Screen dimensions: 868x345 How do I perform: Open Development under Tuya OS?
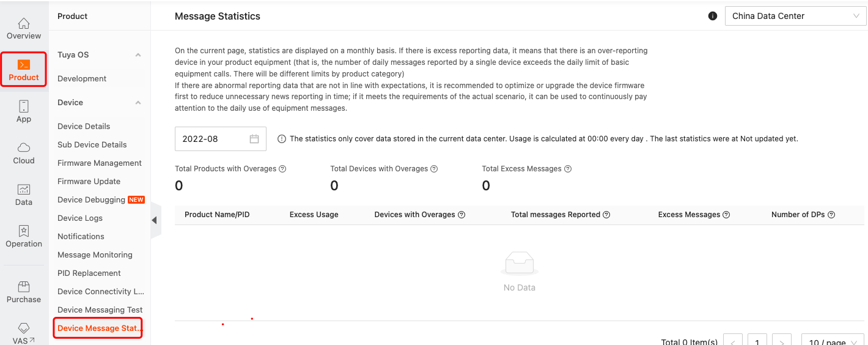pos(82,79)
